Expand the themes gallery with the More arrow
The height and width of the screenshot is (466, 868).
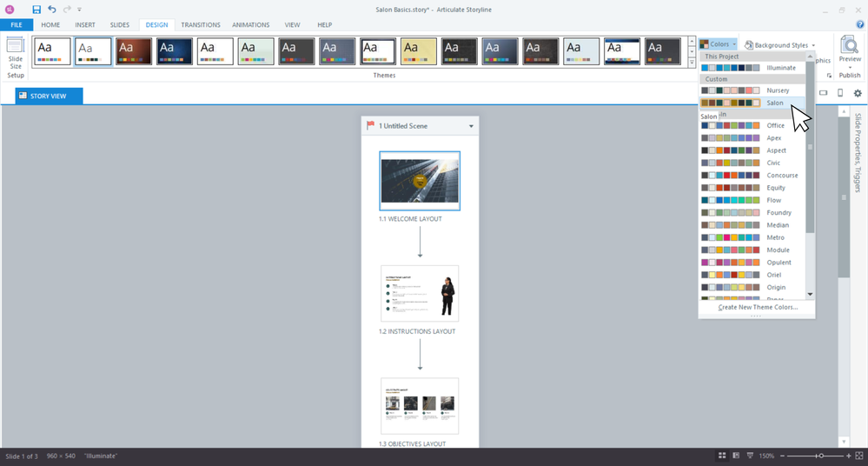[x=692, y=63]
